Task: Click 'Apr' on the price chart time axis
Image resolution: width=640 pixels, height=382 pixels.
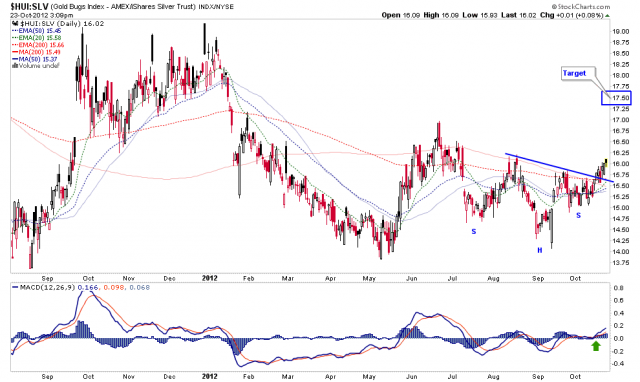Action: click(x=330, y=278)
